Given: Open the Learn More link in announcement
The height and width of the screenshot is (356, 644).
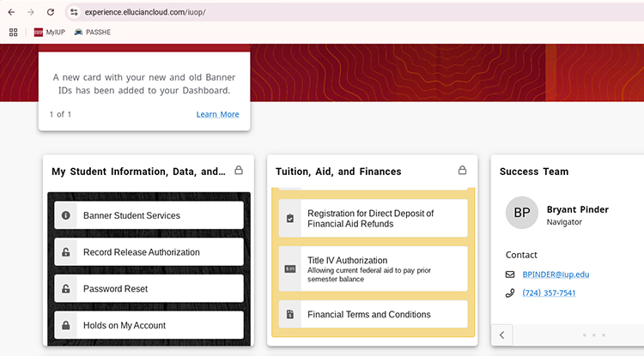Looking at the screenshot, I should pos(218,114).
